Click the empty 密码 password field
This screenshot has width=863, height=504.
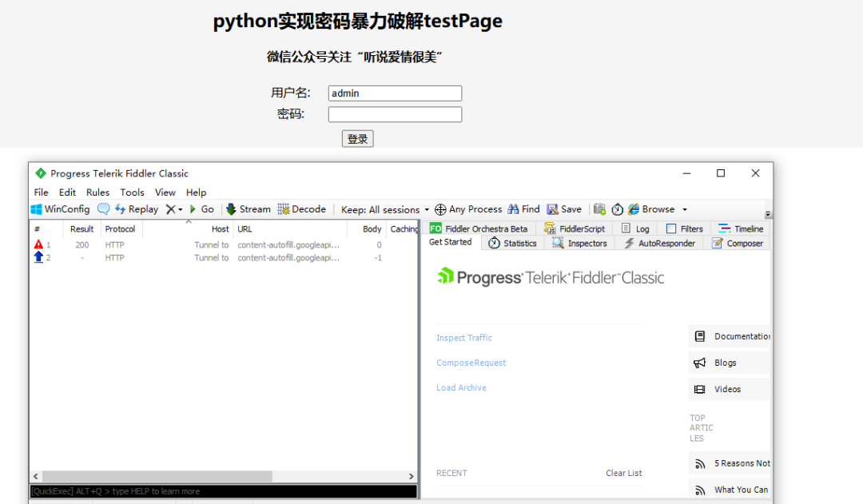395,114
